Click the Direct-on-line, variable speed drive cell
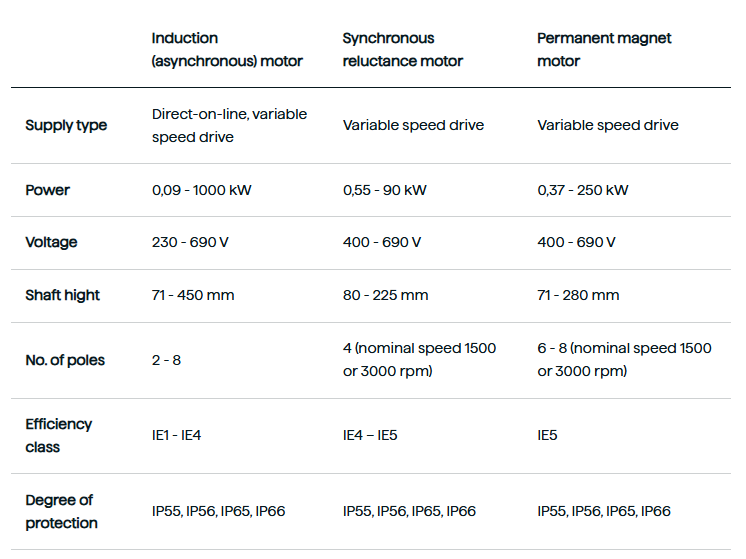 tap(229, 126)
